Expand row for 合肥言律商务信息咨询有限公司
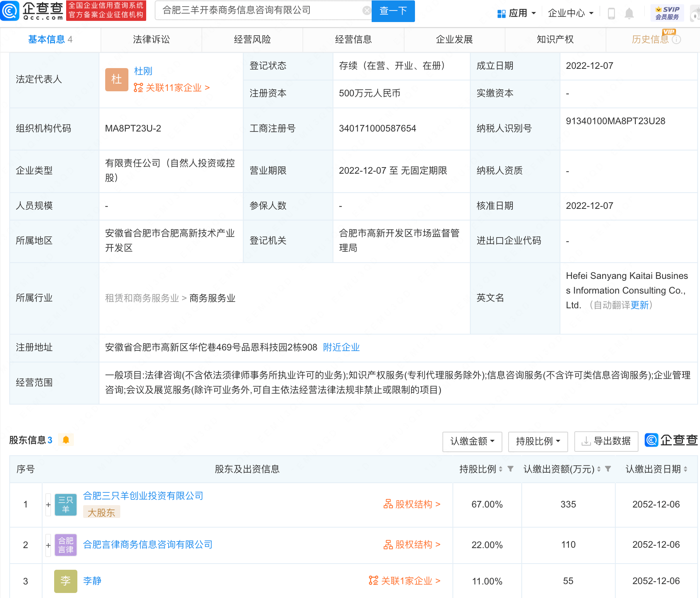 point(48,545)
